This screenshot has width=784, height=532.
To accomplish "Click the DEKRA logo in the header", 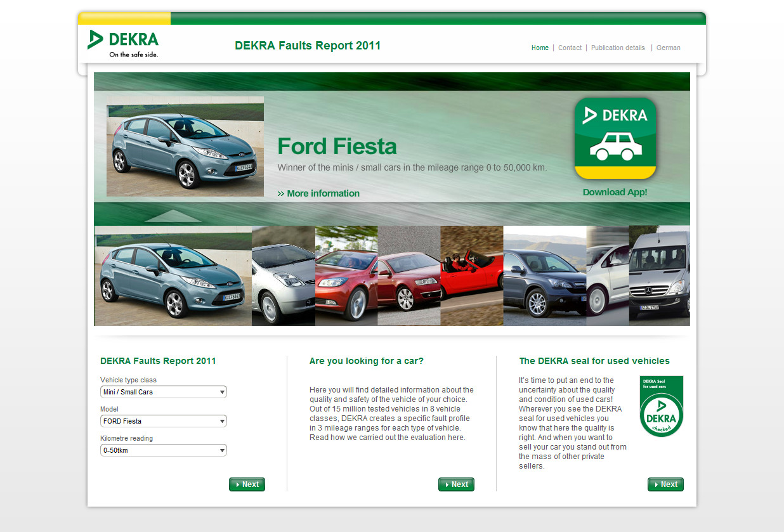I will pyautogui.click(x=123, y=44).
